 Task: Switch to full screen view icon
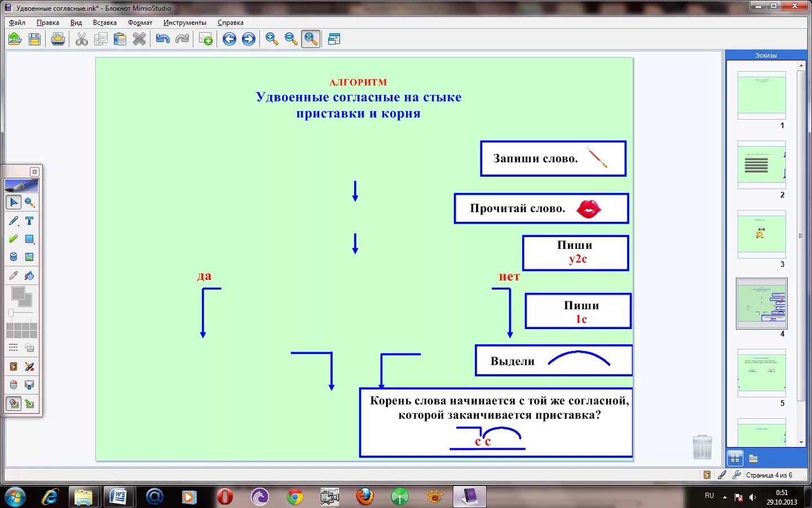(334, 39)
